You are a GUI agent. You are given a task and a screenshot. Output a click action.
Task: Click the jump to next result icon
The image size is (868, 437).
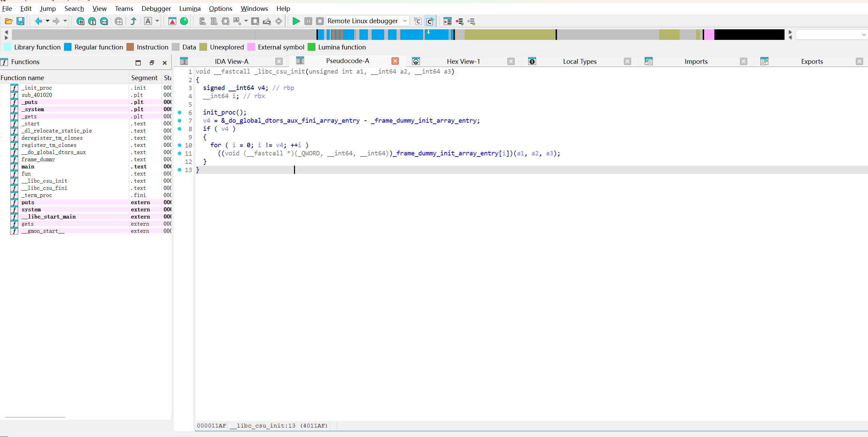pyautogui.click(x=119, y=21)
